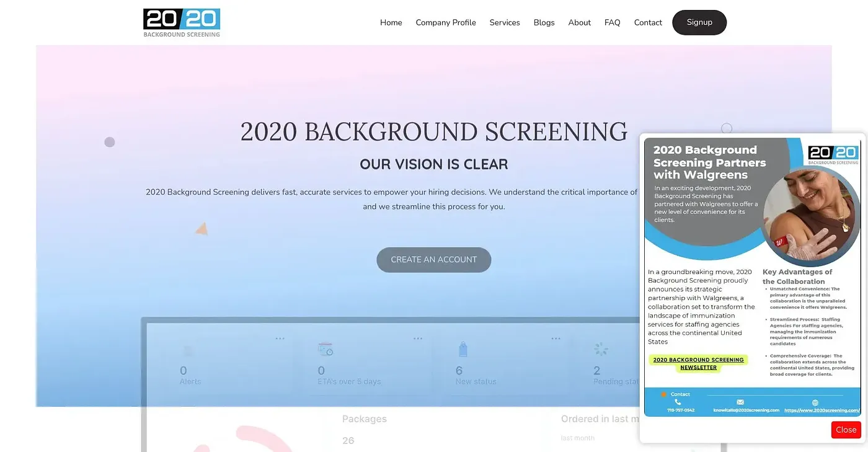The image size is (868, 452).
Task: Click phone number 719-757-0542
Action: tap(681, 410)
